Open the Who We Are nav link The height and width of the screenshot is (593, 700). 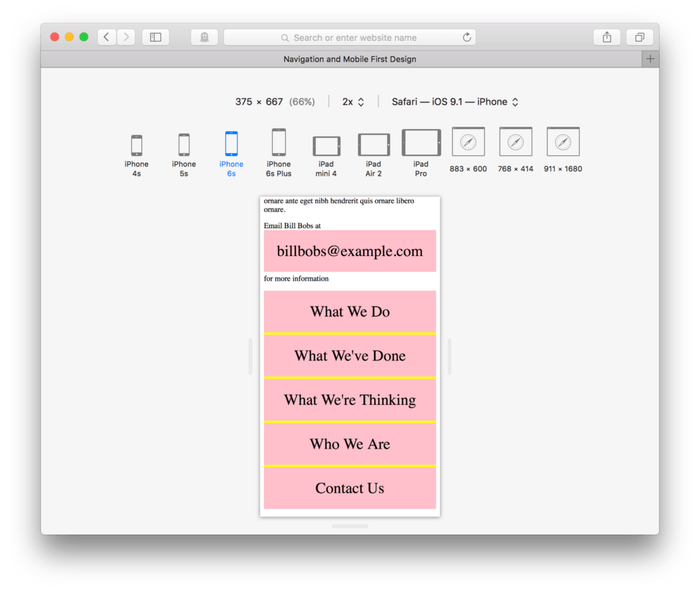point(350,444)
